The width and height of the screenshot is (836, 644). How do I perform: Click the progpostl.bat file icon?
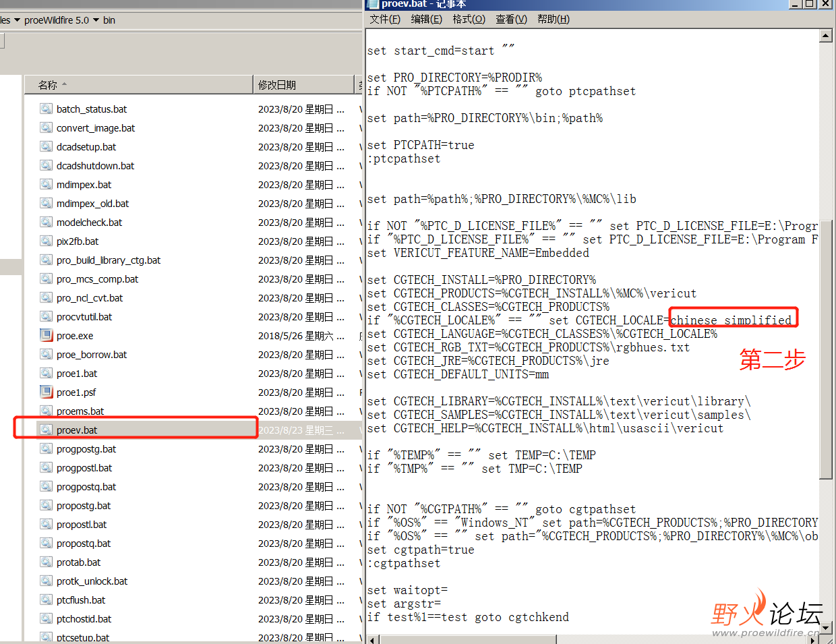point(46,467)
